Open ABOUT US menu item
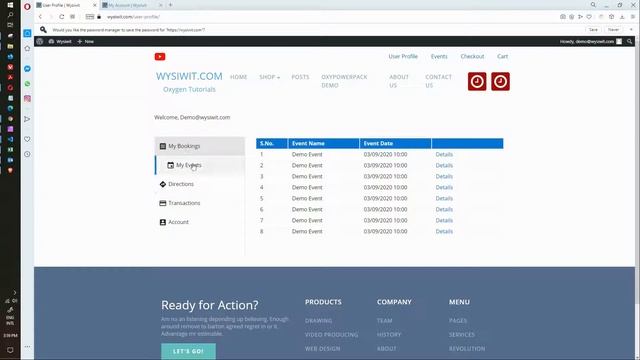Image resolution: width=640 pixels, height=360 pixels. click(399, 81)
